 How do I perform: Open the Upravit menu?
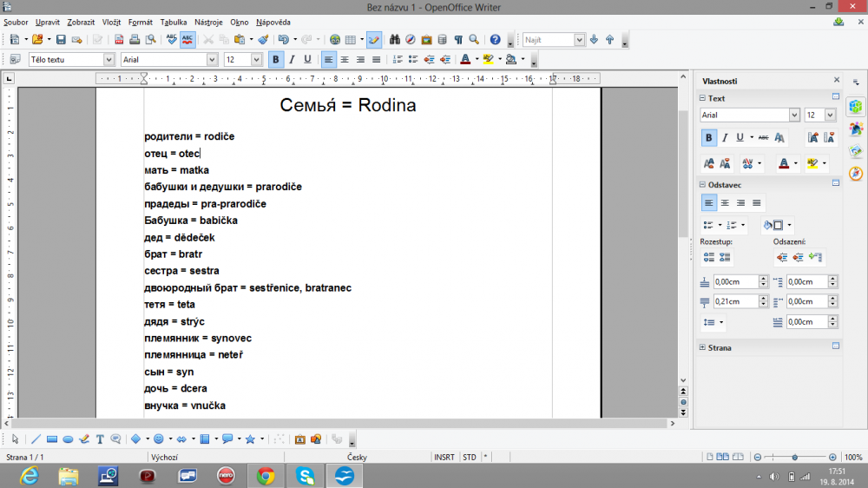coord(48,23)
